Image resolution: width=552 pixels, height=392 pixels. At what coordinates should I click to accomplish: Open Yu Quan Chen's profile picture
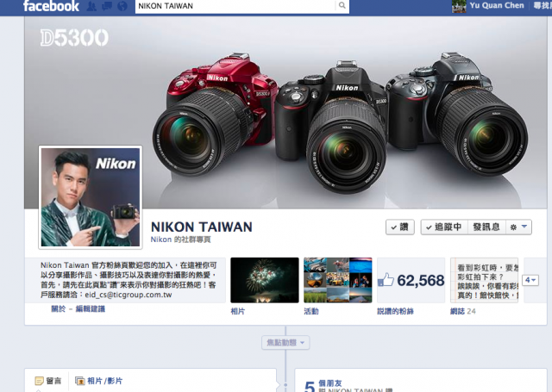click(x=459, y=6)
